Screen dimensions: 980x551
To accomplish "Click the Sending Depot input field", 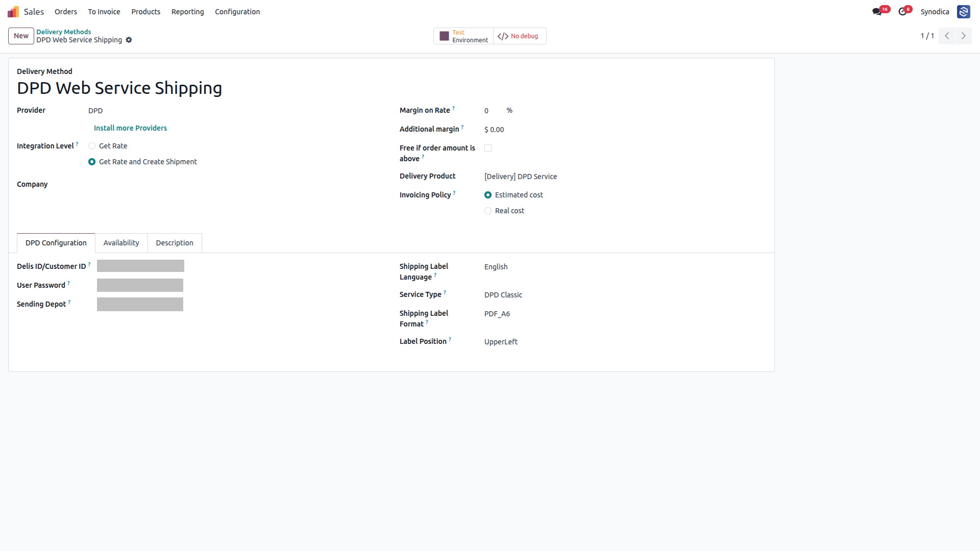I will tap(140, 304).
